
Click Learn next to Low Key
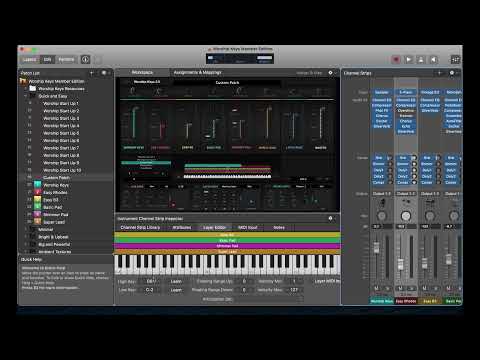point(176,290)
